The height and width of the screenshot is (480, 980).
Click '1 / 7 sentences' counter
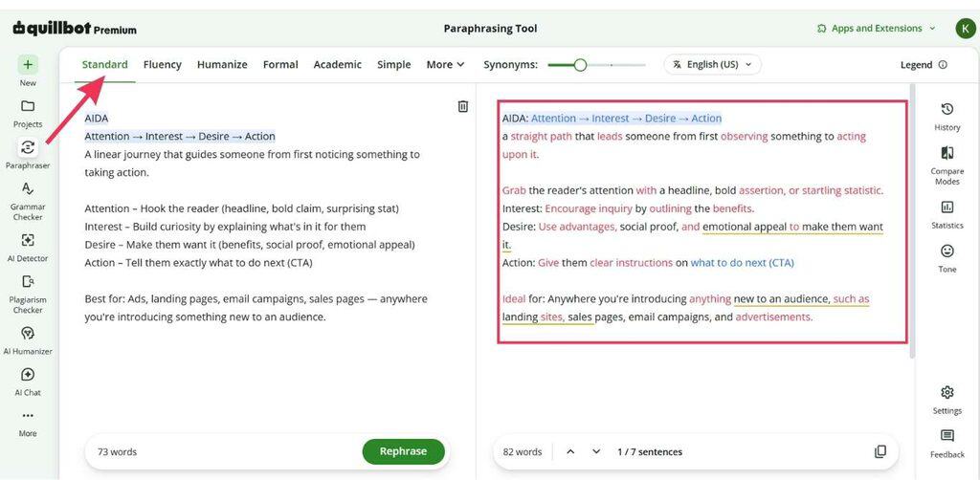point(650,452)
